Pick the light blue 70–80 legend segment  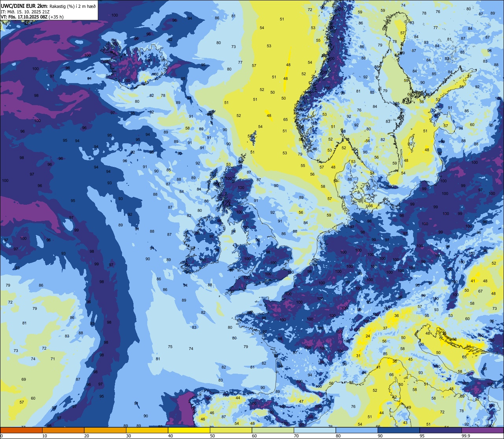pos(315,430)
